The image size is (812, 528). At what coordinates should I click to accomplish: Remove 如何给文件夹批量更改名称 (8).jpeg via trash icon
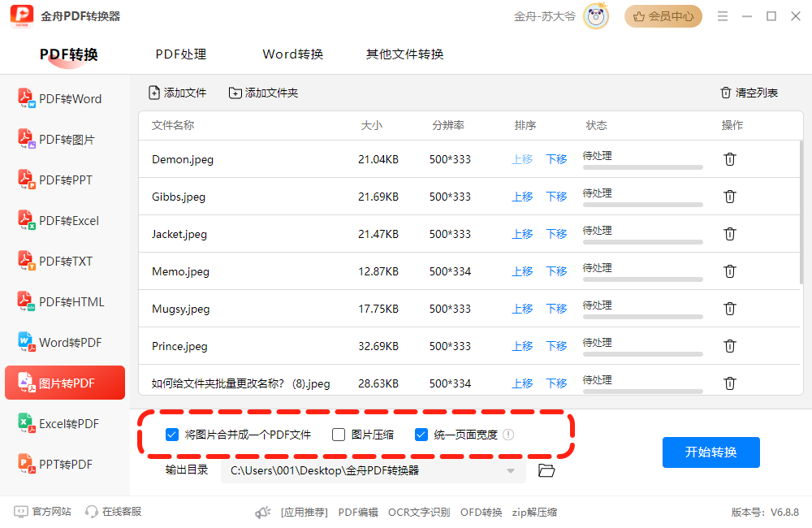click(730, 383)
